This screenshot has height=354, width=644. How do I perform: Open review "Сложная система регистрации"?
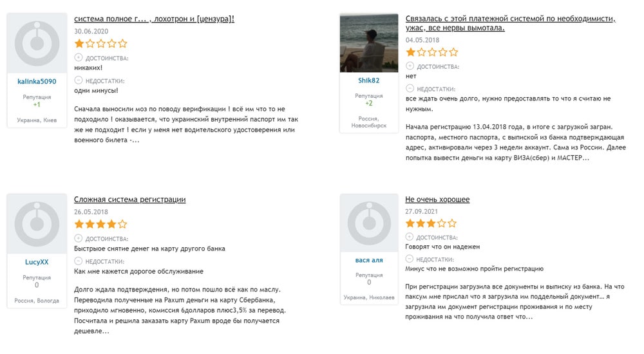click(x=129, y=200)
